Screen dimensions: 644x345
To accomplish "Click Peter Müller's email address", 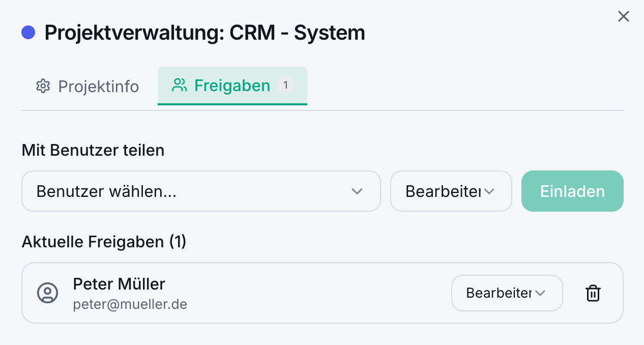I will pos(130,304).
